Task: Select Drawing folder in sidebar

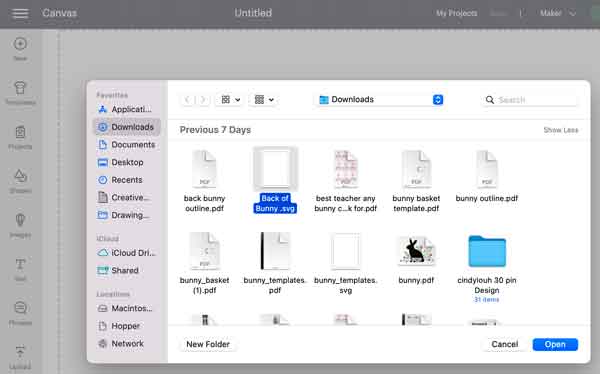Action: [x=127, y=215]
